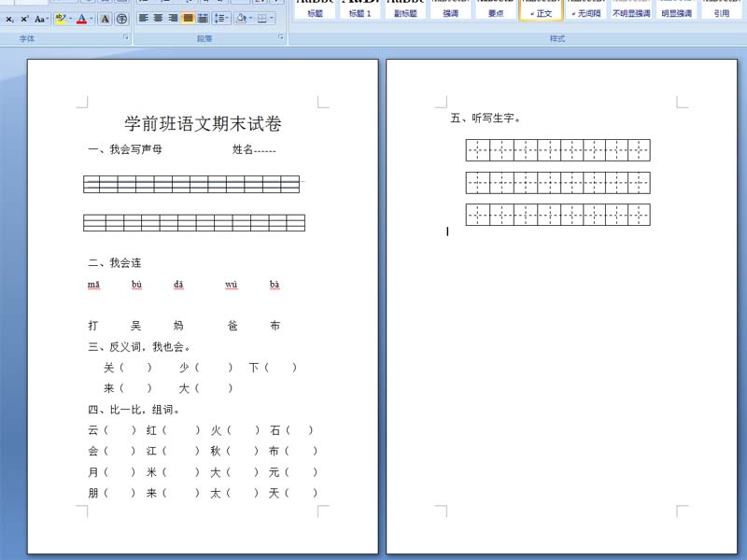
Task: Apply the 明显强调 style
Action: tap(676, 9)
